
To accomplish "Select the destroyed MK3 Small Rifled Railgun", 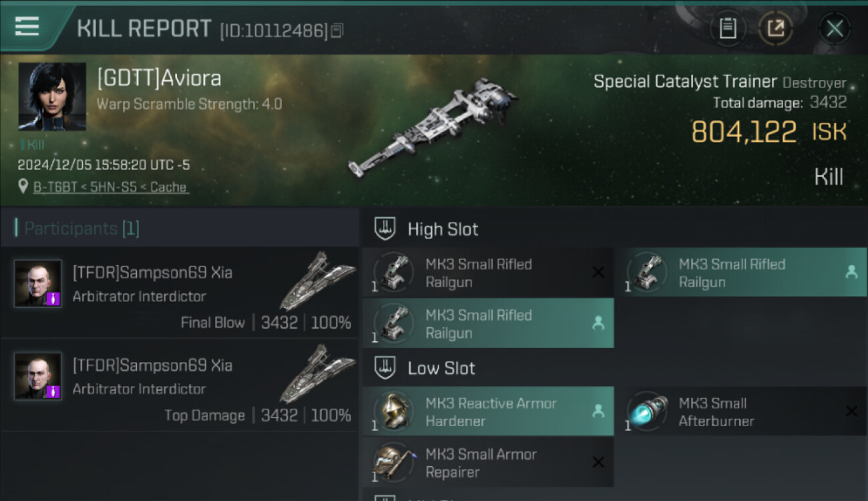I will tap(487, 273).
